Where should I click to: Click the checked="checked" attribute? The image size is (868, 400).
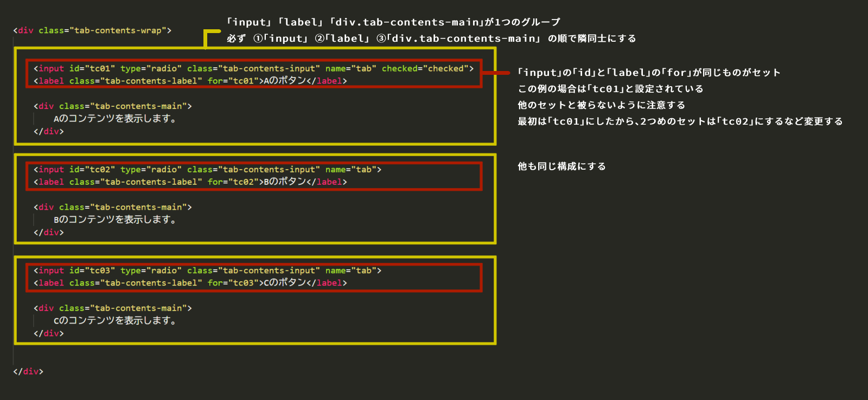pyautogui.click(x=427, y=68)
